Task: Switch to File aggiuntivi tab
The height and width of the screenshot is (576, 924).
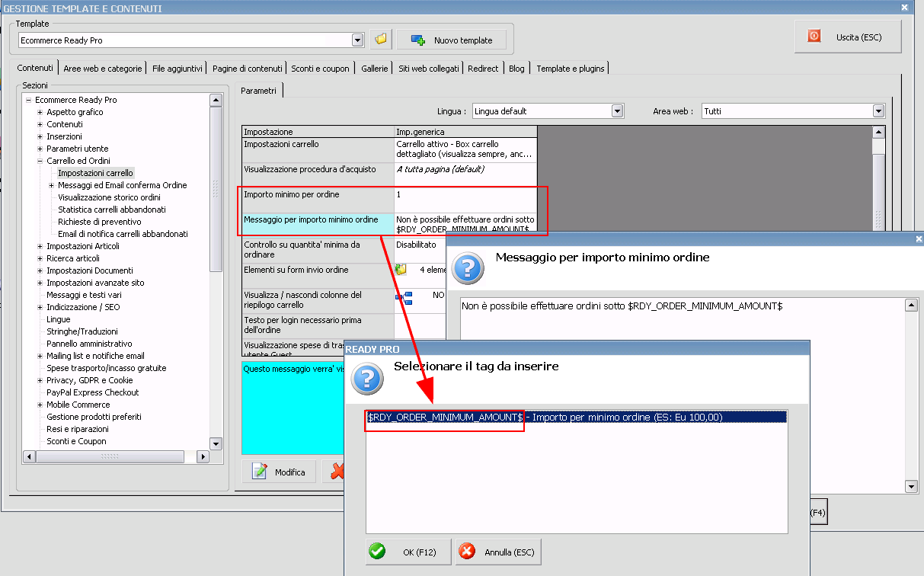Action: coord(177,69)
